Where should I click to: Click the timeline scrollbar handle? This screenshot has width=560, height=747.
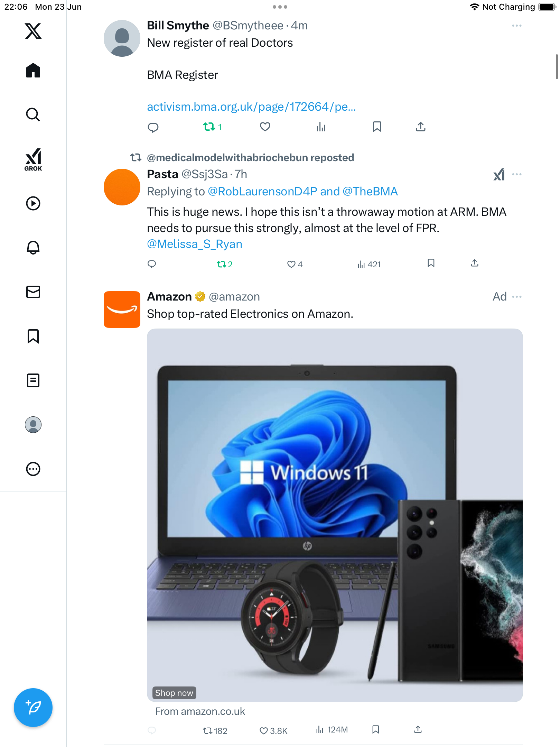click(x=556, y=67)
